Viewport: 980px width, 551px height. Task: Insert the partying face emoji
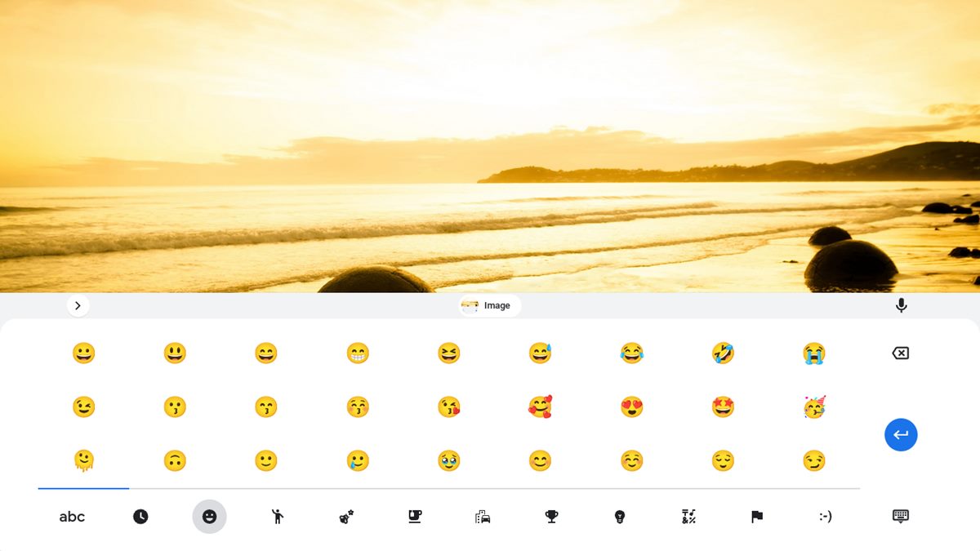click(x=814, y=406)
